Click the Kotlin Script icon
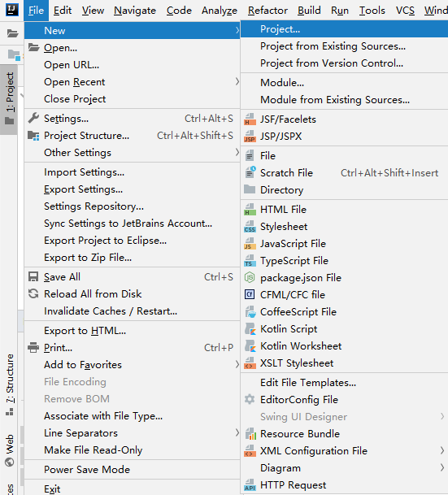This screenshot has width=448, height=495. click(250, 329)
